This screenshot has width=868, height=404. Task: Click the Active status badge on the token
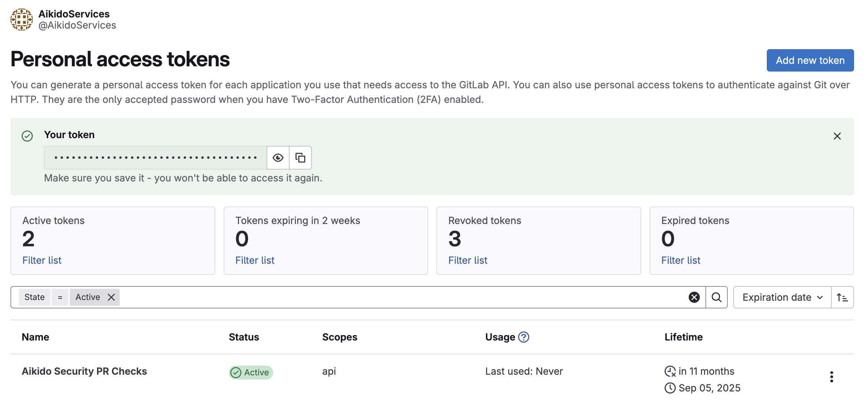tap(250, 372)
